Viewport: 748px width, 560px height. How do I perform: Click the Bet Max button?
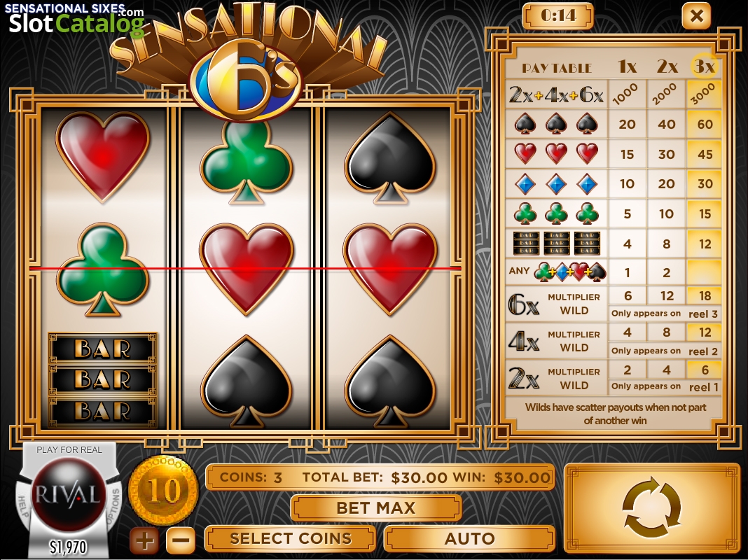point(376,507)
